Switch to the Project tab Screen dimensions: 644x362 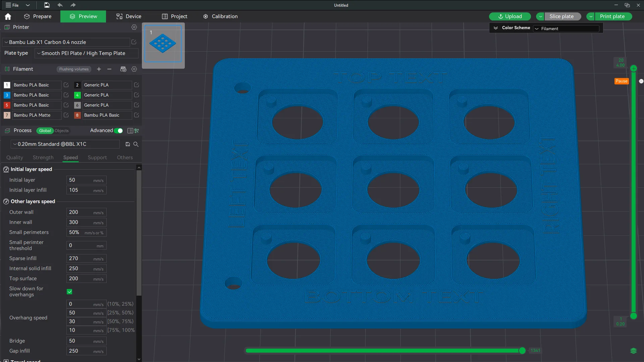pyautogui.click(x=174, y=16)
